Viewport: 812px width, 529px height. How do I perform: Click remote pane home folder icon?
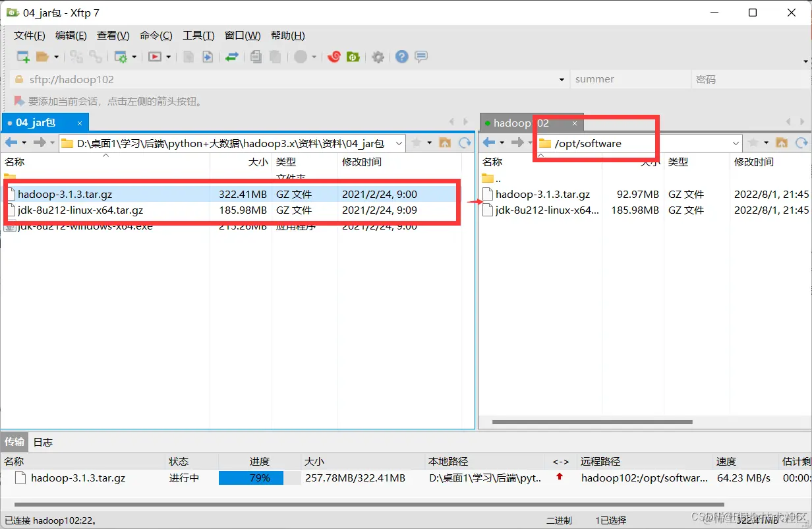coord(782,142)
